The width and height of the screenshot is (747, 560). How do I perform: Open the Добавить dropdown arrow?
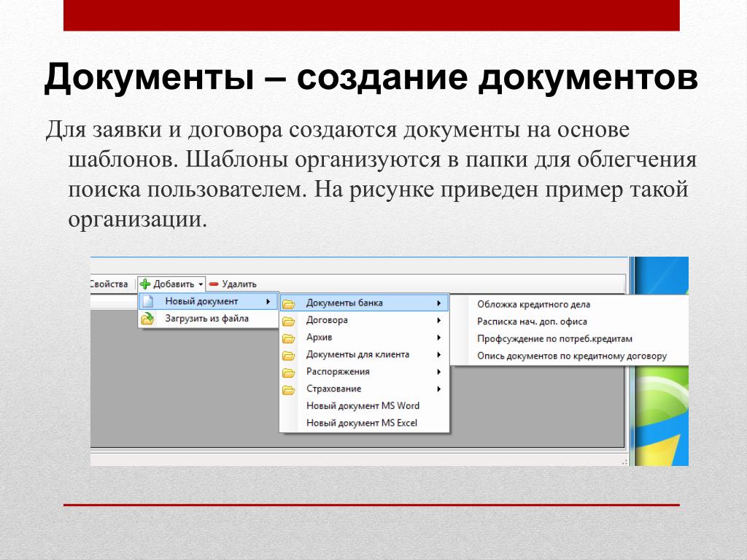[x=201, y=284]
